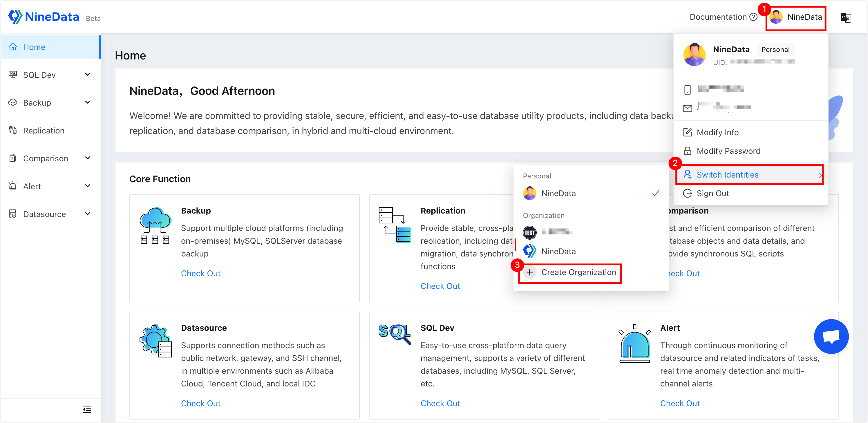Click the Replication card server illustration
The height and width of the screenshot is (423, 868).
tap(395, 225)
